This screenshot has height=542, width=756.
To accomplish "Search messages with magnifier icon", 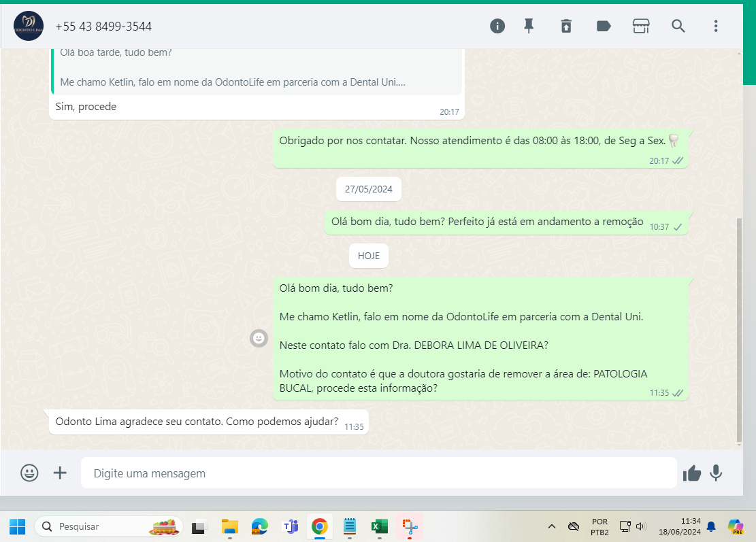I will click(678, 26).
